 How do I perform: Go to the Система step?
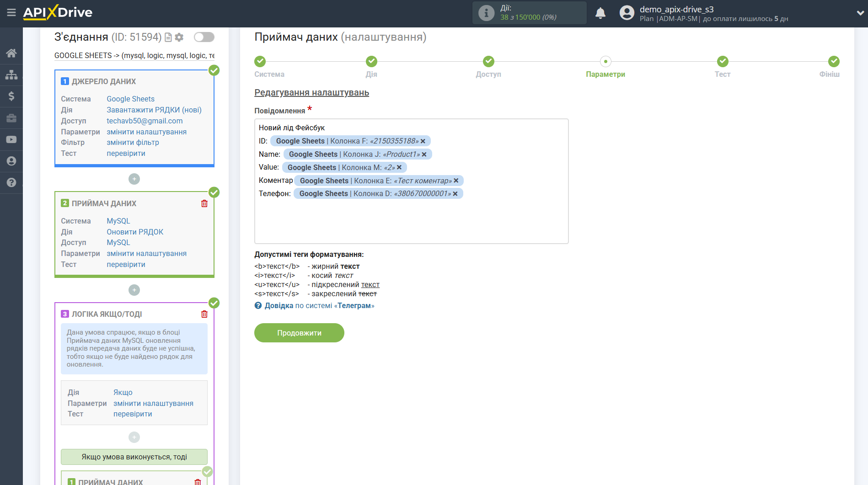click(260, 61)
